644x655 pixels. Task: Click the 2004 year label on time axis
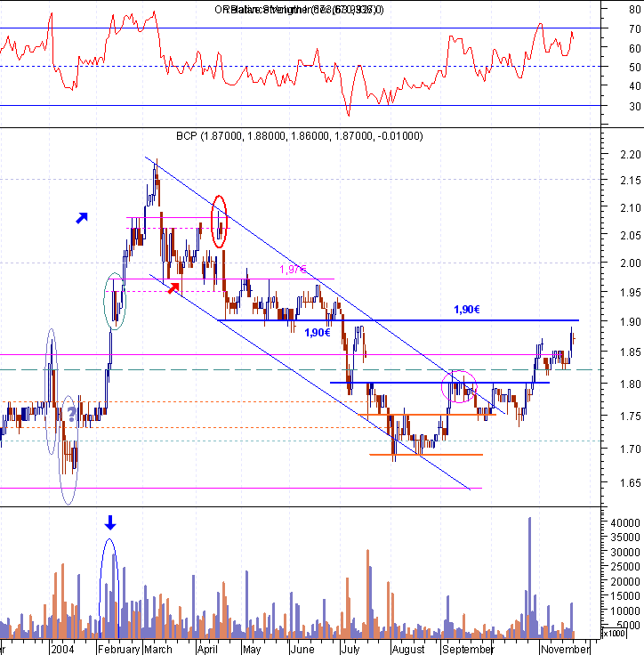click(63, 649)
